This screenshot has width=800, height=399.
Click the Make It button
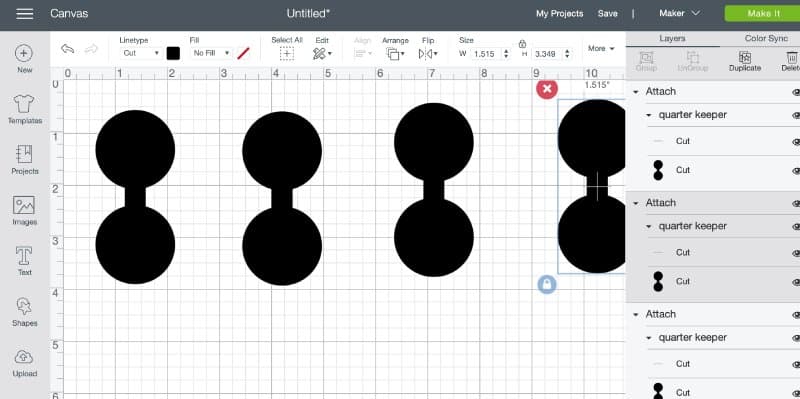[762, 14]
